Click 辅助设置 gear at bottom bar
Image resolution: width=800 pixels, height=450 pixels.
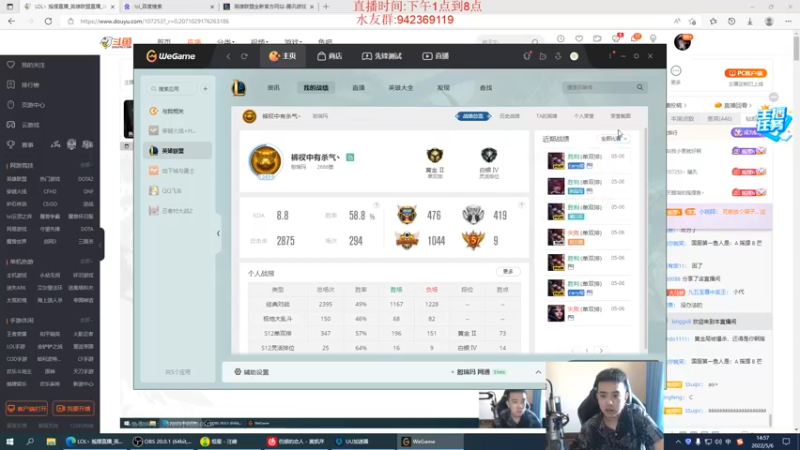pos(252,372)
